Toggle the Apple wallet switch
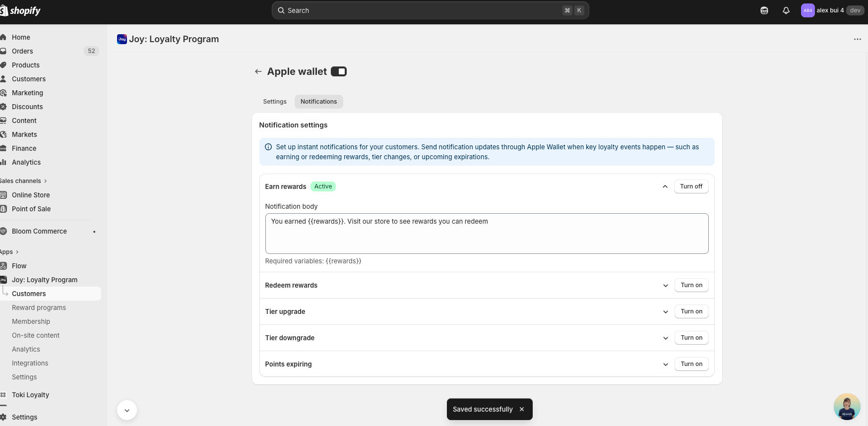 click(x=339, y=71)
